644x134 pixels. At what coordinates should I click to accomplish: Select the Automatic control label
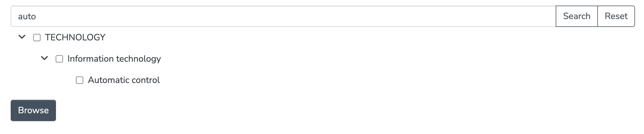(x=124, y=80)
